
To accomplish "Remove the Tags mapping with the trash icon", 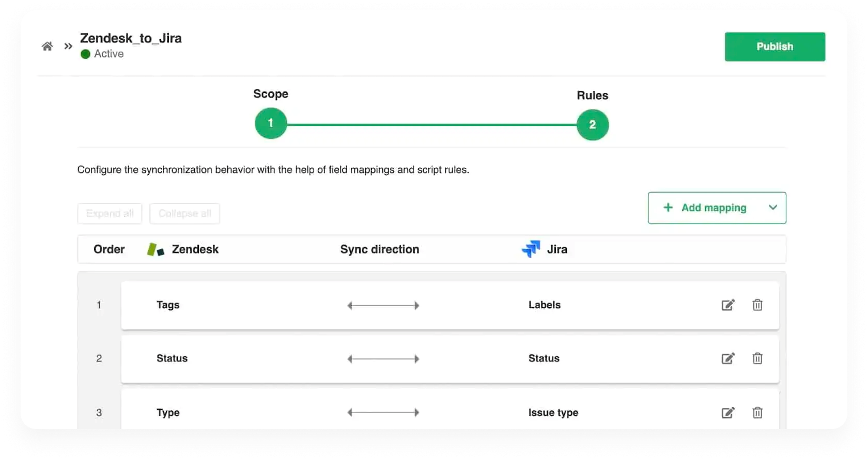I will [x=757, y=305].
